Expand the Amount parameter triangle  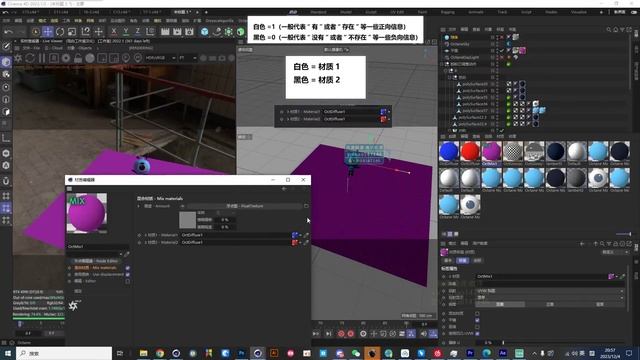(139, 206)
